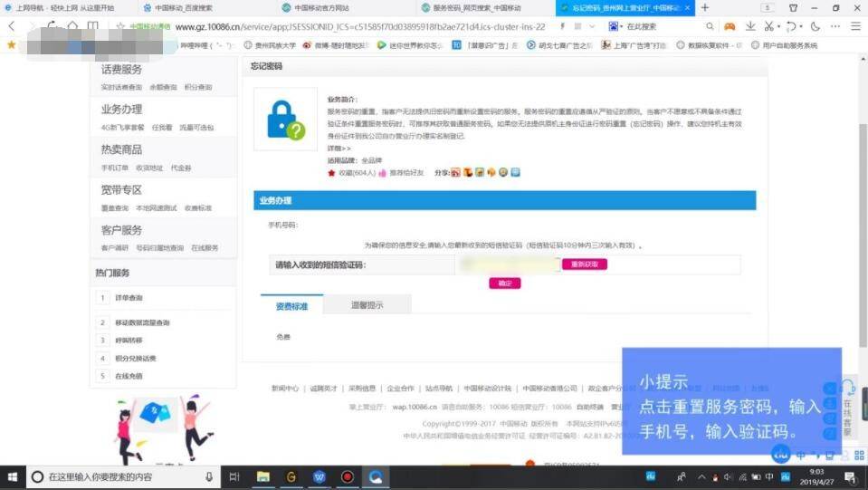Switch to the 上网导航 browser tab
This screenshot has height=490, width=868.
[65, 8]
